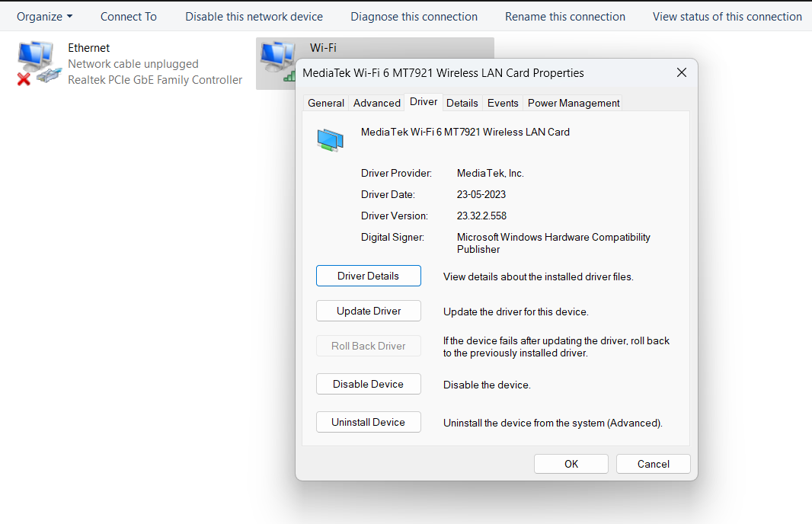Open the Events tab

pos(502,103)
